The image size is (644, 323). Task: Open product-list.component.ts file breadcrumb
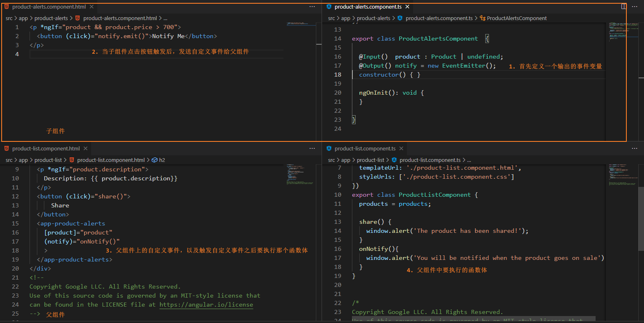430,160
